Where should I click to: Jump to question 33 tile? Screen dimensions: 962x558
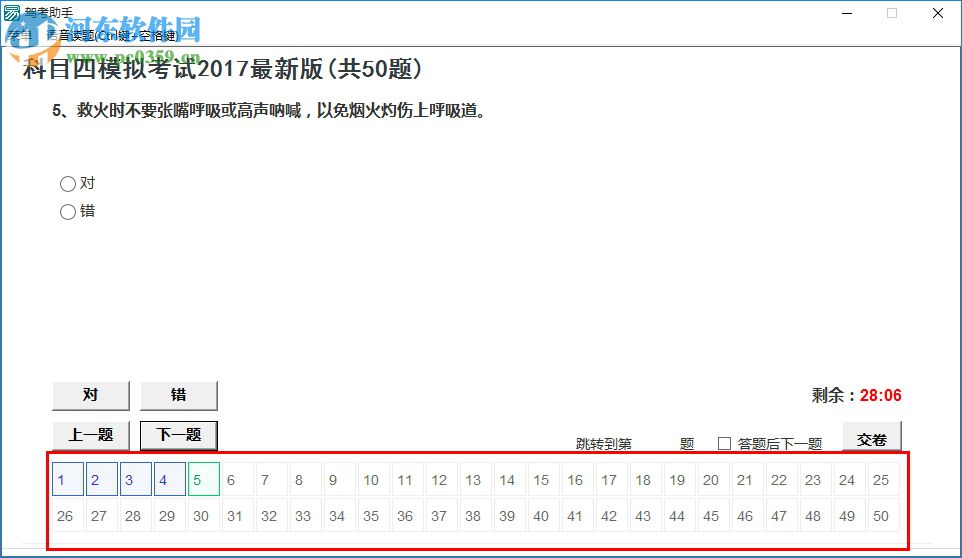tap(306, 515)
